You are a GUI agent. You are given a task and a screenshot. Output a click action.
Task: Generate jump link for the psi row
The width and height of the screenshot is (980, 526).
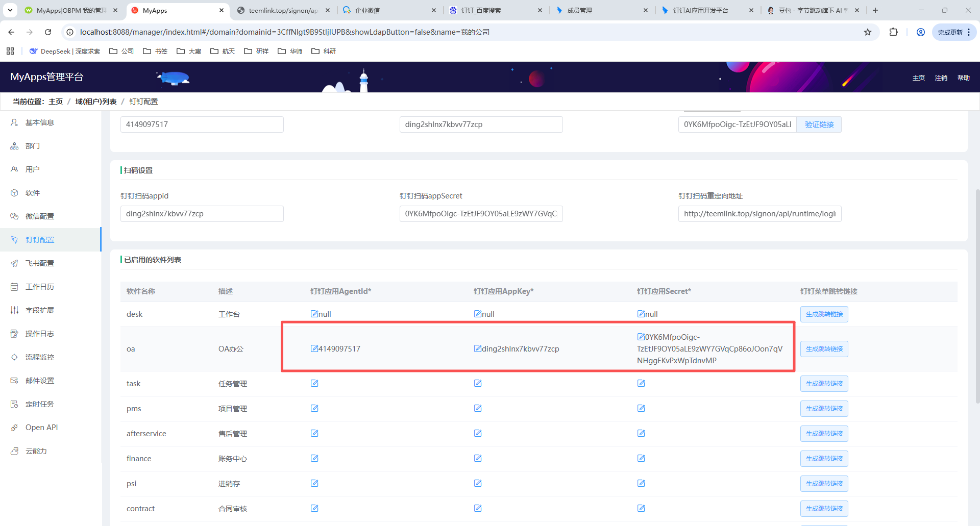[x=824, y=484]
